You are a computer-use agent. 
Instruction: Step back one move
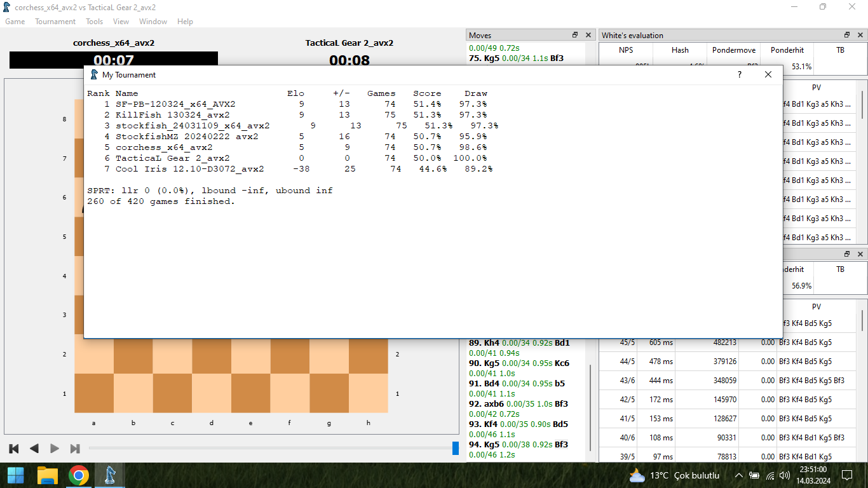pyautogui.click(x=34, y=449)
